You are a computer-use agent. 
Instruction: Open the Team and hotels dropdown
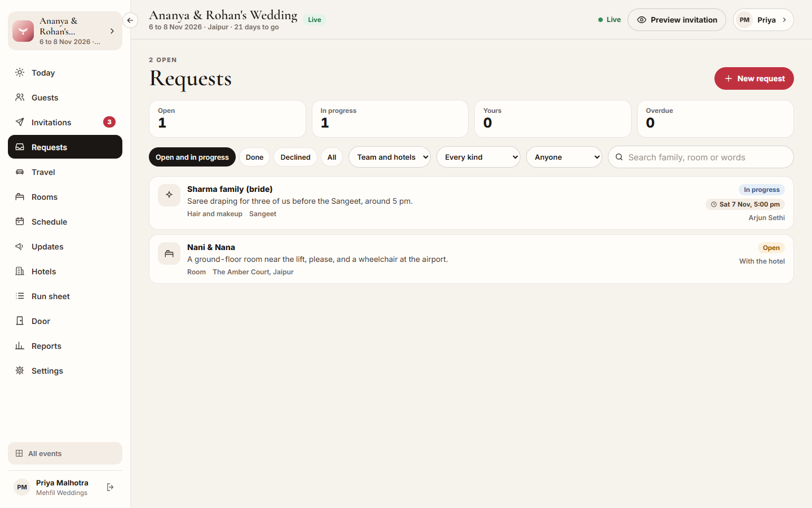[x=390, y=157]
